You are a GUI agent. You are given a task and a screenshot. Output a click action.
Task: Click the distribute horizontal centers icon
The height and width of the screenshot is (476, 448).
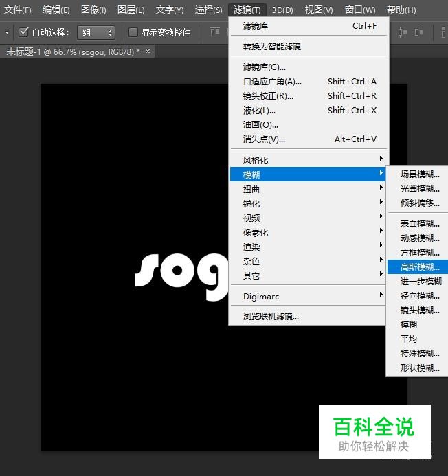403,32
